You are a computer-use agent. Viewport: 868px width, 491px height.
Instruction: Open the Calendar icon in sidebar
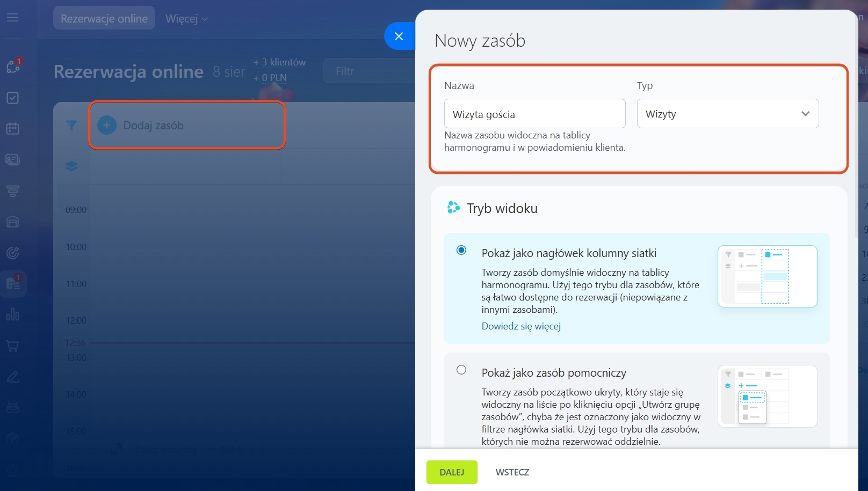click(x=12, y=129)
